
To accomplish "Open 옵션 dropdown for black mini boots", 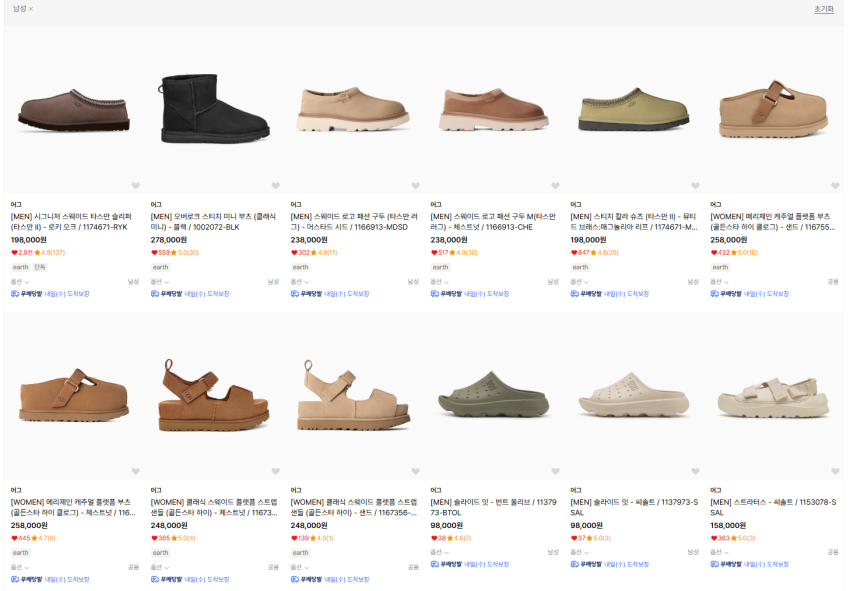I will 159,282.
